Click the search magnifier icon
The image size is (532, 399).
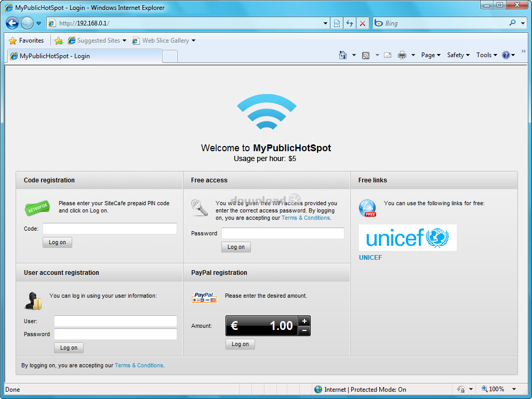pyautogui.click(x=512, y=23)
